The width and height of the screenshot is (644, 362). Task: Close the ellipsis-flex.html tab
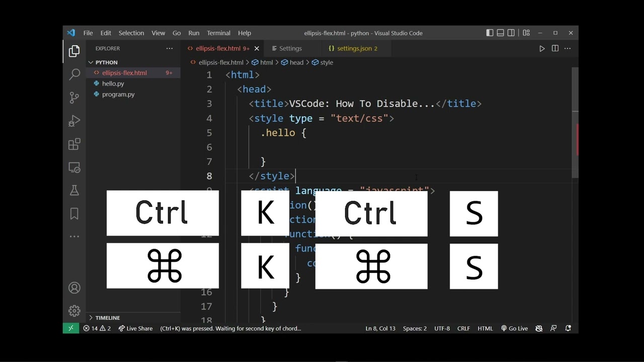click(257, 49)
